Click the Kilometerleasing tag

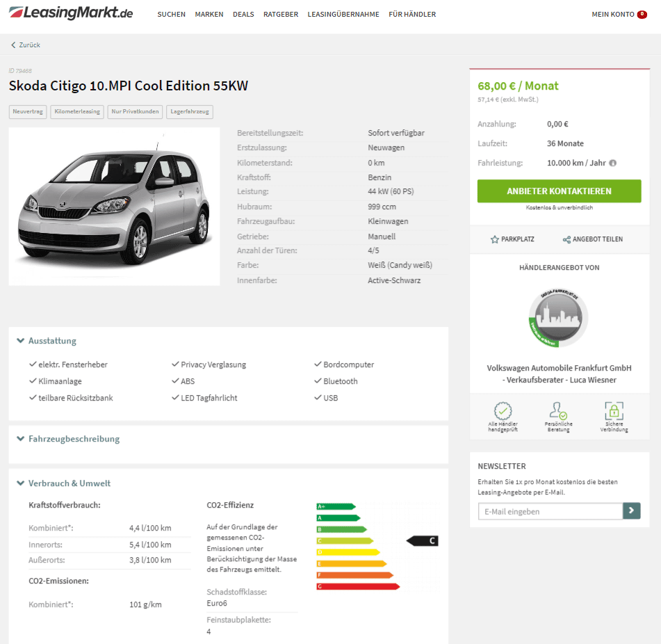[77, 112]
